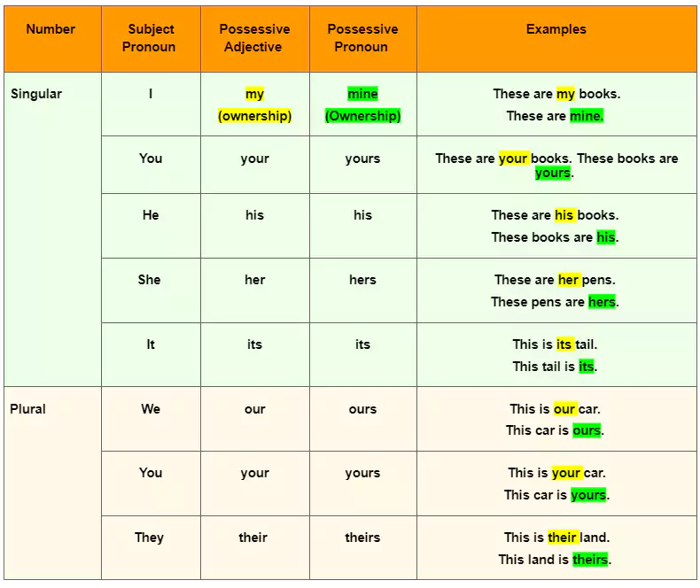The width and height of the screenshot is (700, 588).
Task: Click "hers" in the Possessive Pronoun column
Action: tap(362, 280)
